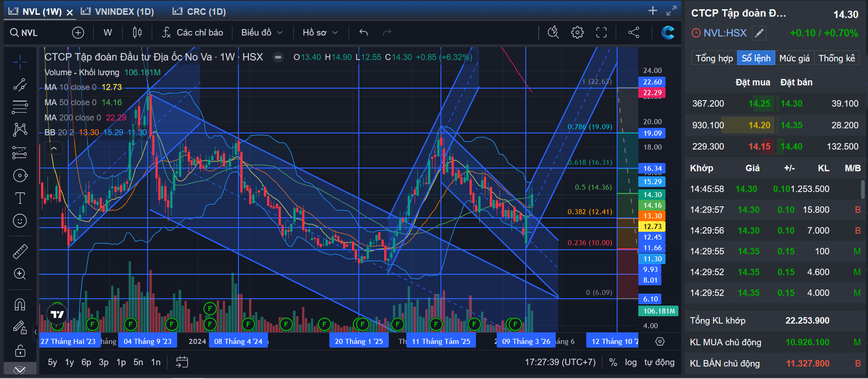Select the Text annotation tool
Image resolution: width=868 pixels, height=379 pixels.
click(x=20, y=198)
